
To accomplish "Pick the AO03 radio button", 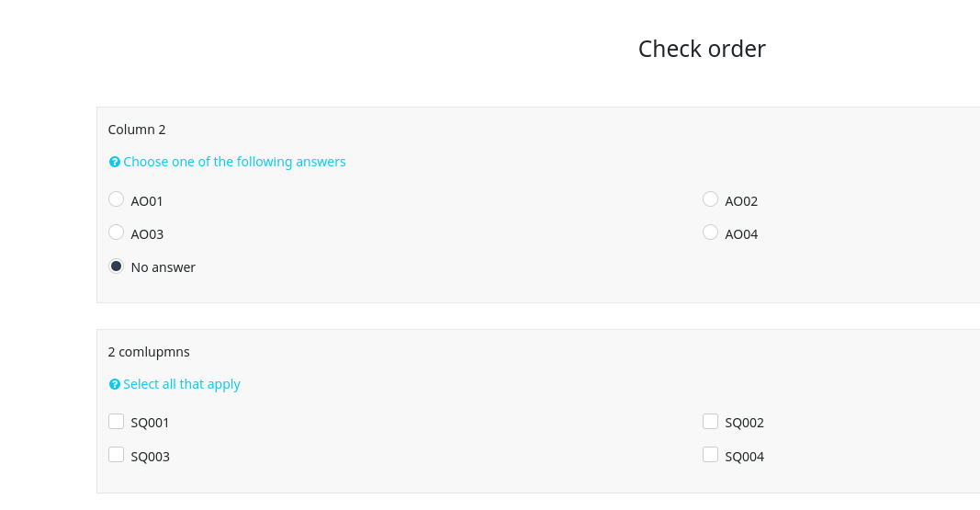I will click(x=116, y=232).
